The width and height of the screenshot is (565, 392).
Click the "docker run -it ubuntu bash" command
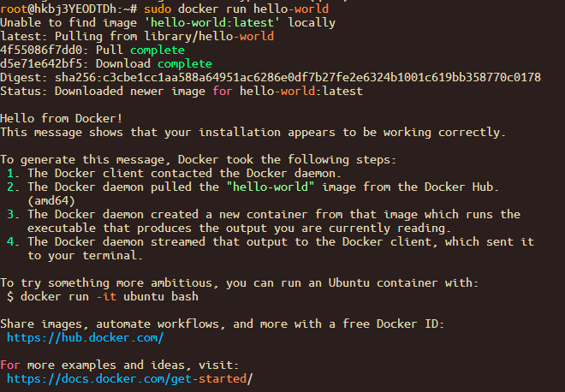pos(110,296)
